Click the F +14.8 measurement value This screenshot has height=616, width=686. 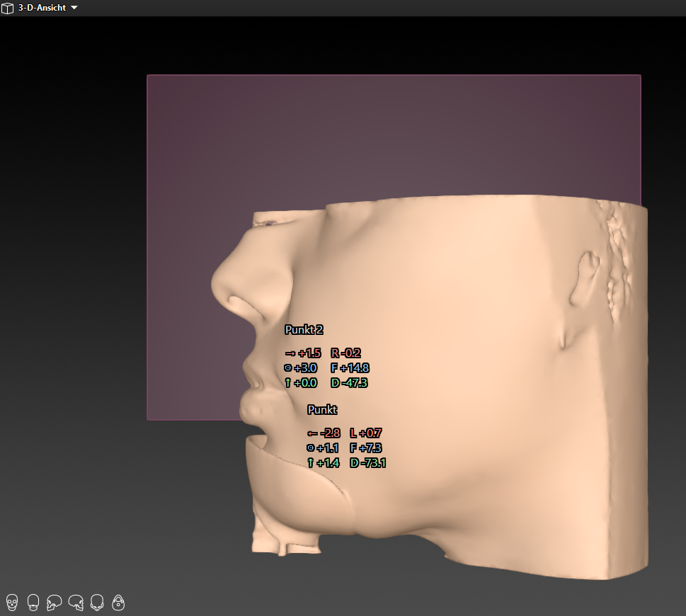350,368
